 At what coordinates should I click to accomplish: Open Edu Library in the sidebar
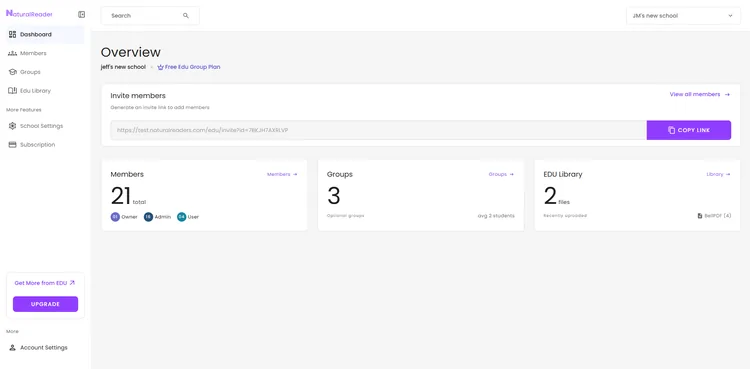pos(45,90)
